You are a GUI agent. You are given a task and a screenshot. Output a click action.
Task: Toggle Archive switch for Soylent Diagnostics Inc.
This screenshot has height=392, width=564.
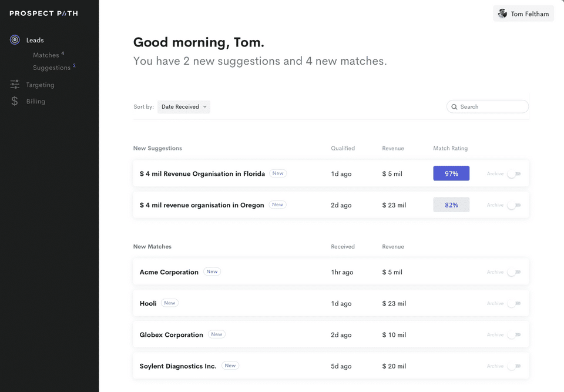point(514,366)
